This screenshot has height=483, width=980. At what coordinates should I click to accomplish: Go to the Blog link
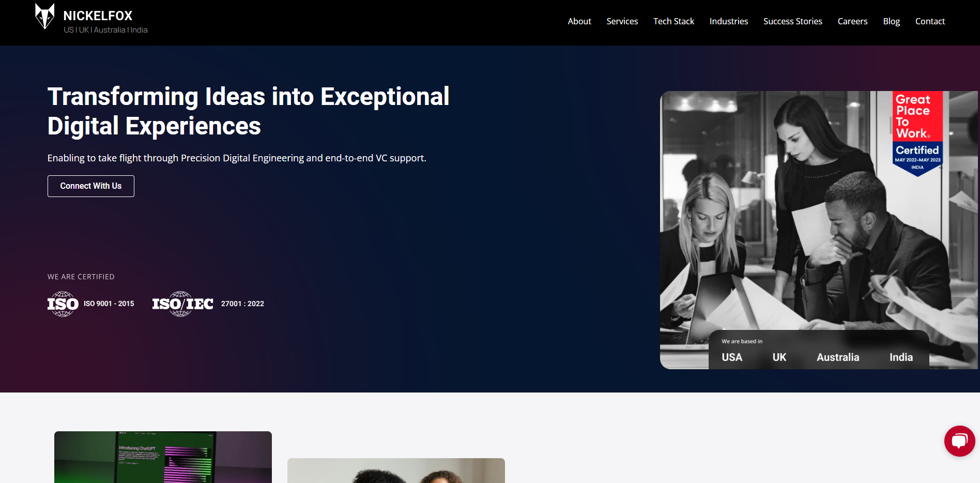point(891,21)
